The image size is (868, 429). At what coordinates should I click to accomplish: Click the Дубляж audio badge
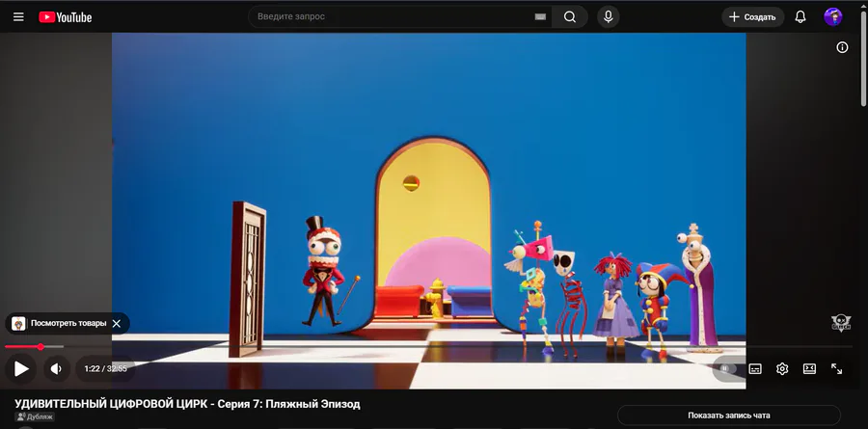35,416
